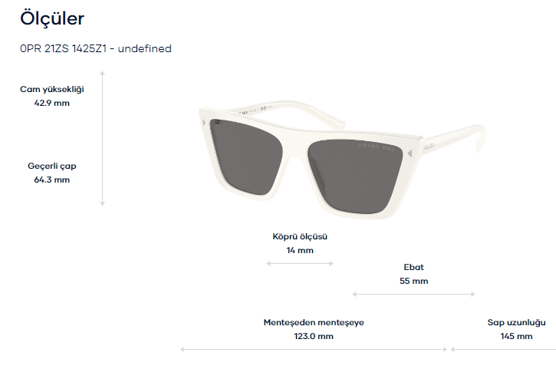Click the Köprü ölçüsü label
This screenshot has height=392, width=556.
tap(300, 236)
